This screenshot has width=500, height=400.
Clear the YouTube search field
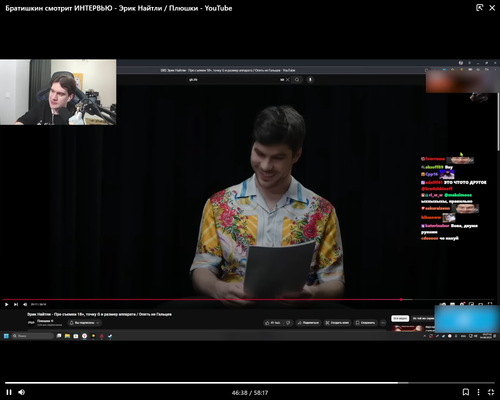coord(287,80)
